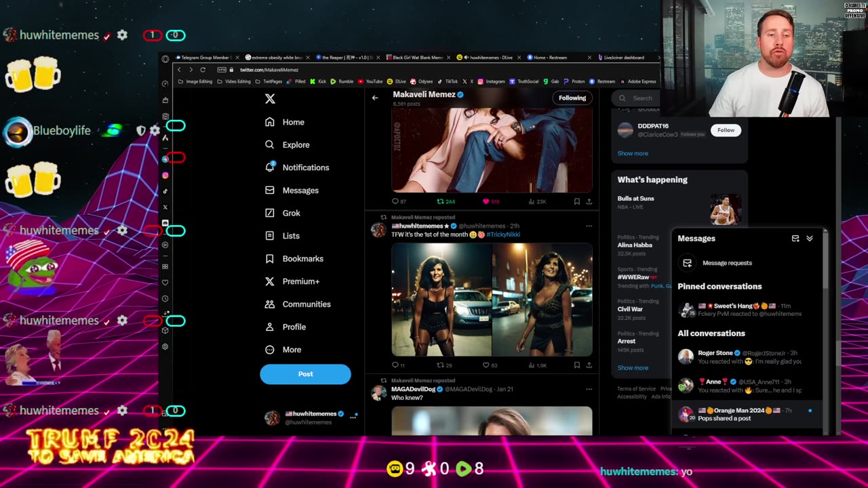
Task: Open the cube extensions icon in Opera sidebar
Action: coord(165,331)
